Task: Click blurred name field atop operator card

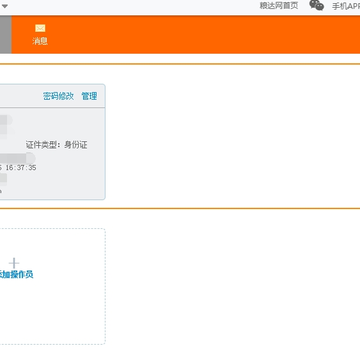Action: tap(6, 120)
